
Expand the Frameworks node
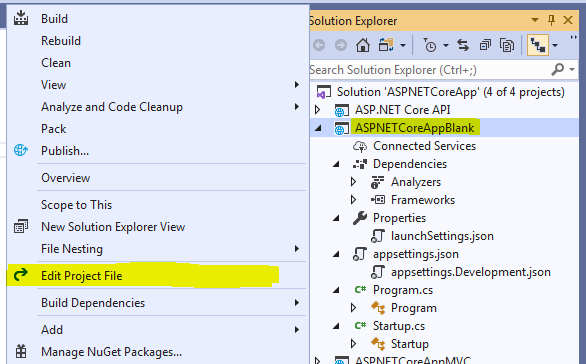pos(354,200)
